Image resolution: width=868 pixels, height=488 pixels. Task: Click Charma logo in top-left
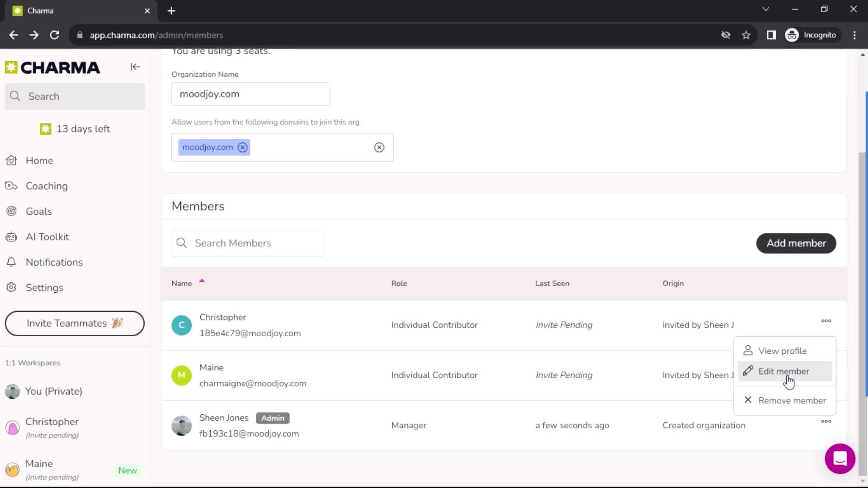(x=52, y=67)
